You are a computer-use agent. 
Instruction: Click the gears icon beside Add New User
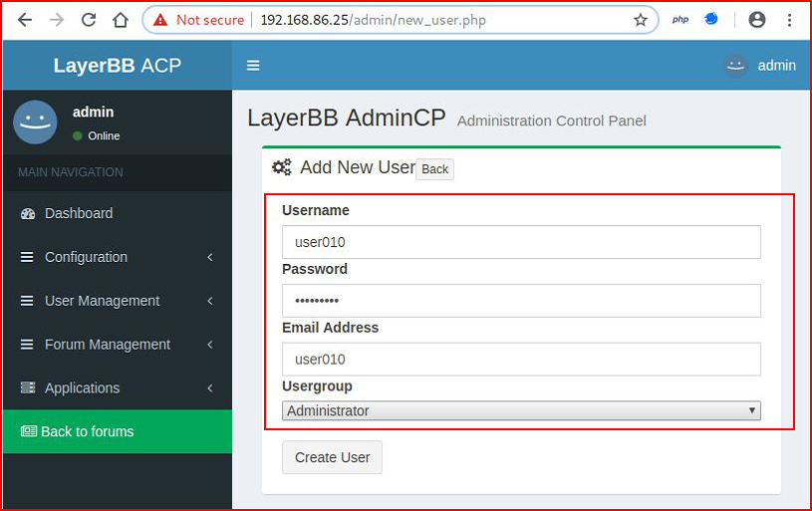coord(282,167)
